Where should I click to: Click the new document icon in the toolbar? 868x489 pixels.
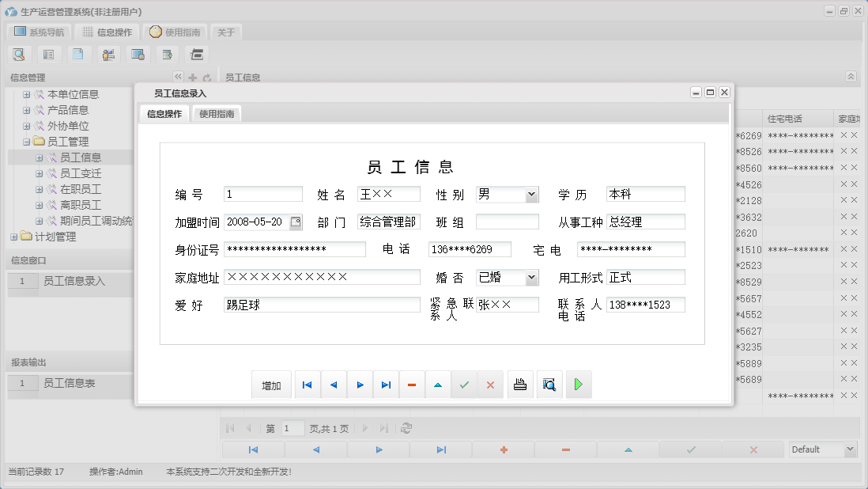[77, 54]
